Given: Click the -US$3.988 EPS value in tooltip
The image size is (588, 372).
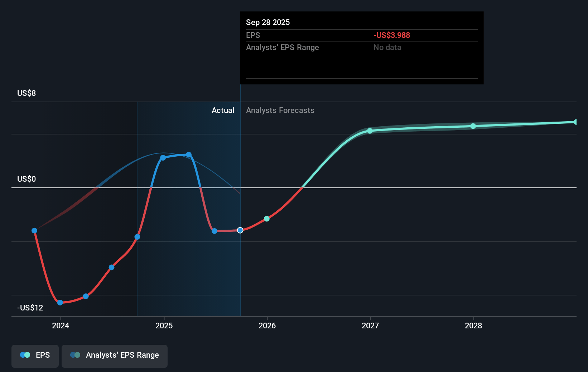Looking at the screenshot, I should pos(391,35).
